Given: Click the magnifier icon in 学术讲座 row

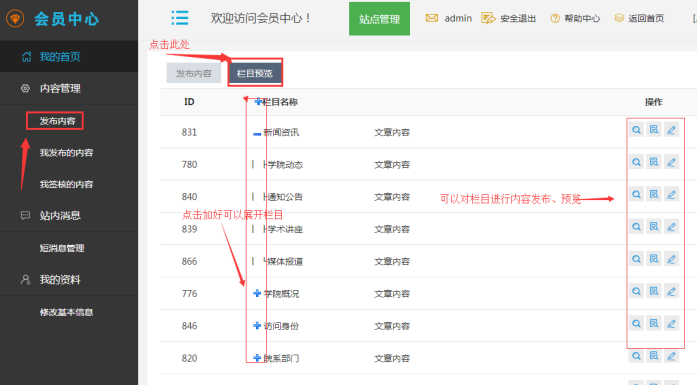Looking at the screenshot, I should pos(636,227).
